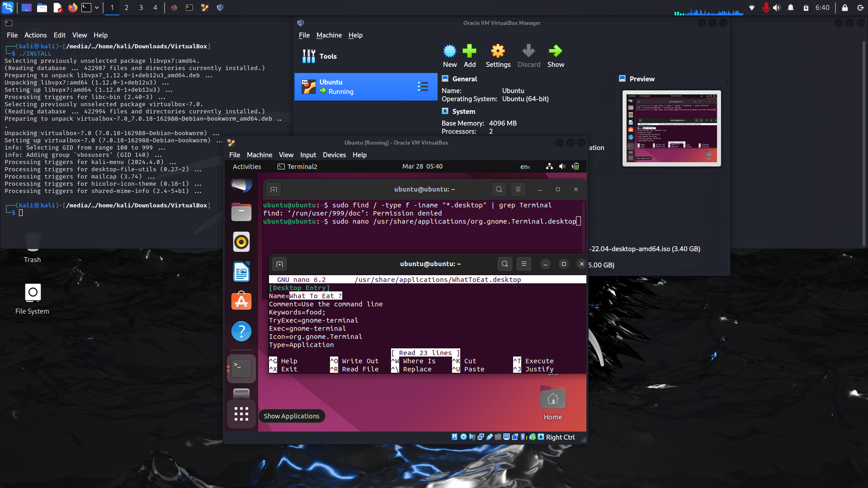Open hamburger menu of upper Ubuntu terminal

click(518, 189)
